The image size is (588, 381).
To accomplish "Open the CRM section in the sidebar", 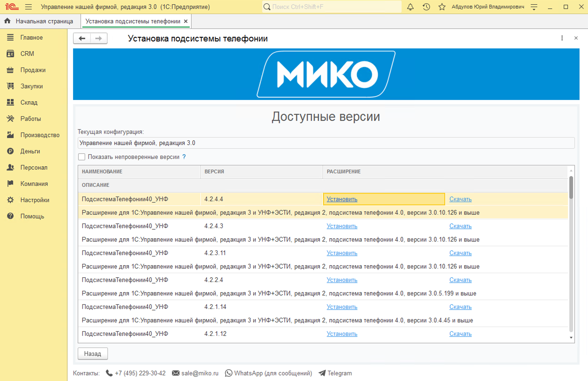I will coord(27,53).
